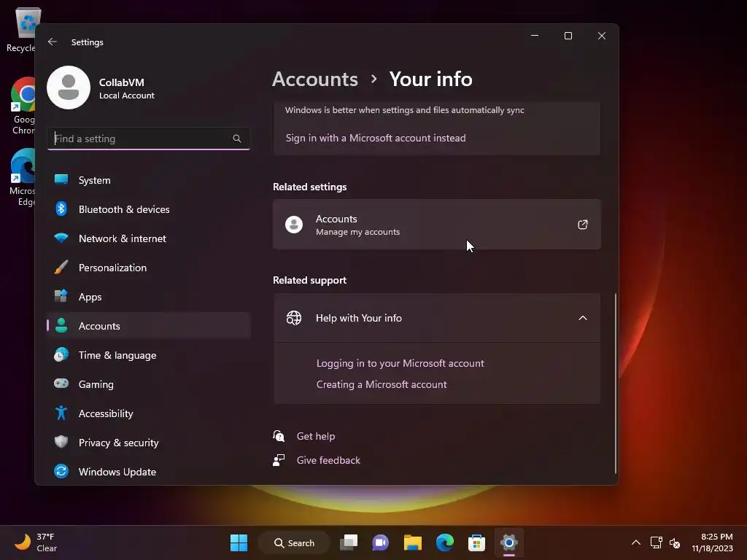Maximize the Settings window
This screenshot has height=560, width=747.
coord(568,36)
